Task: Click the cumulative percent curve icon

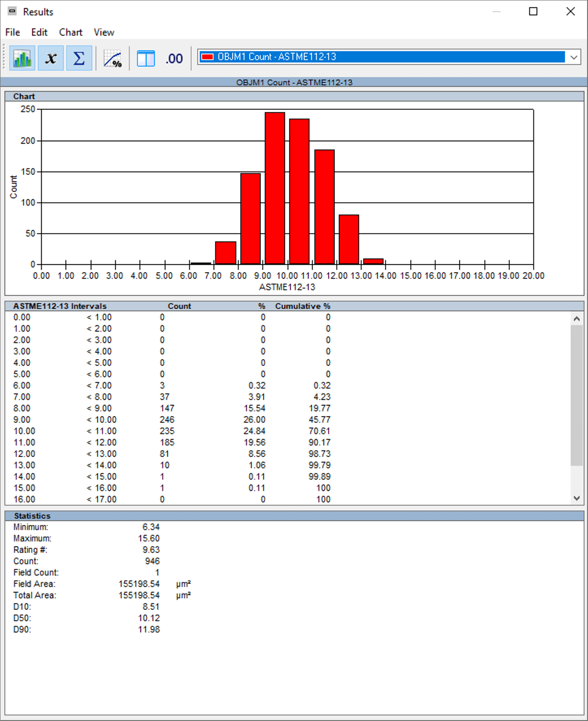Action: [x=113, y=59]
